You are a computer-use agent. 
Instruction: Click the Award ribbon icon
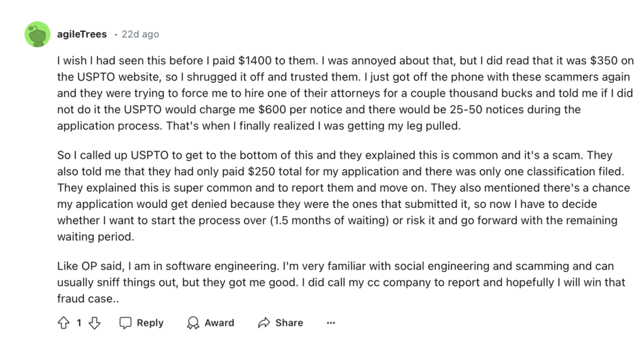point(194,322)
